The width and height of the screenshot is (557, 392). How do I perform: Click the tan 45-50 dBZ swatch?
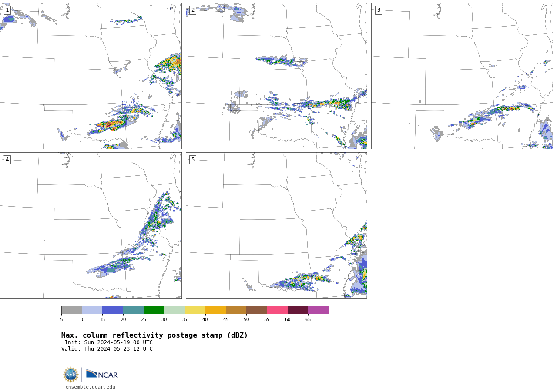point(236,310)
